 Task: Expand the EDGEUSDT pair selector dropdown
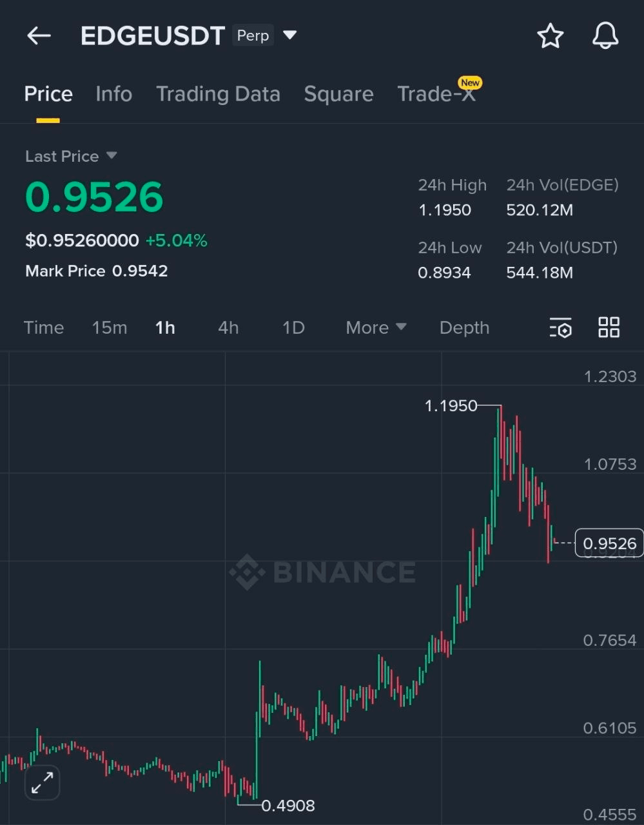pyautogui.click(x=290, y=35)
